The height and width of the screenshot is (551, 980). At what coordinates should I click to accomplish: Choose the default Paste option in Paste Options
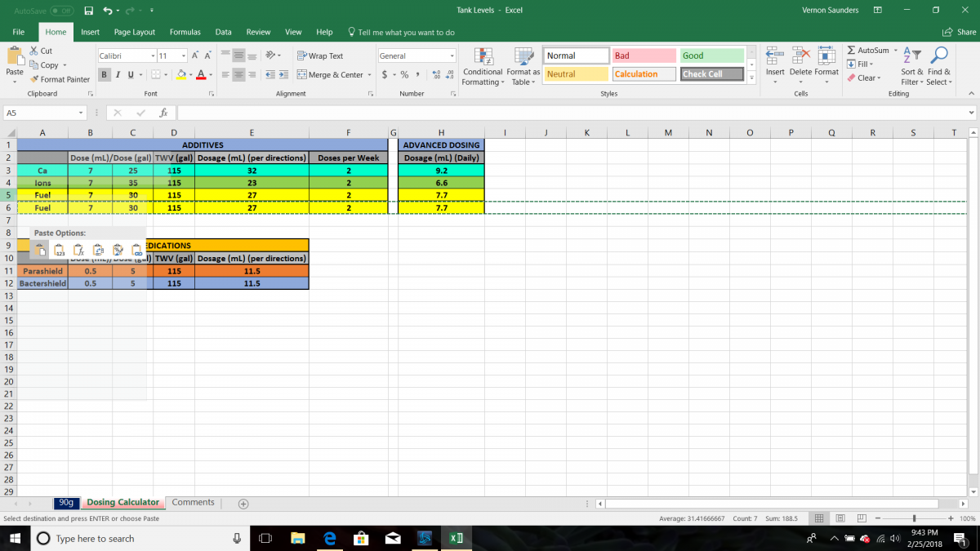(40, 251)
